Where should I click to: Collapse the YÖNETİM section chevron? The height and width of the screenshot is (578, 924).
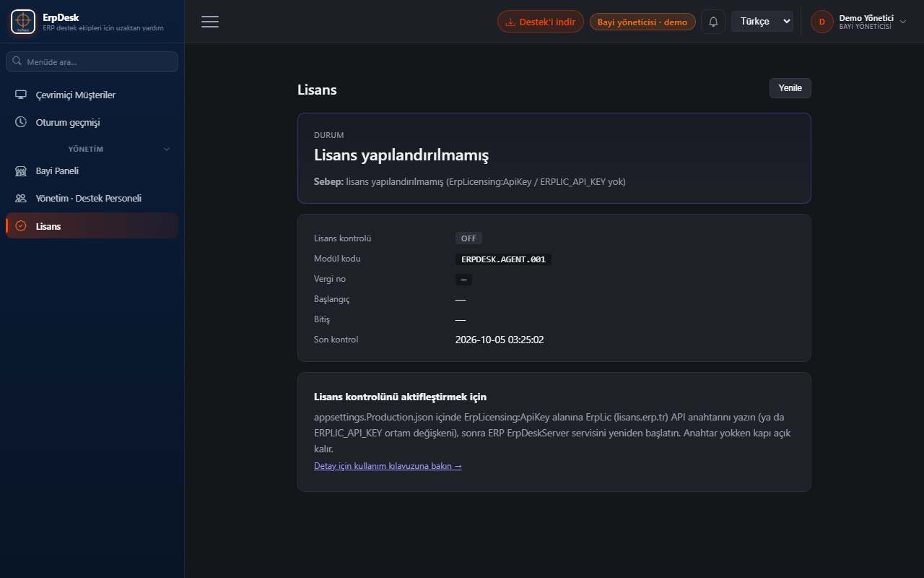pos(167,150)
